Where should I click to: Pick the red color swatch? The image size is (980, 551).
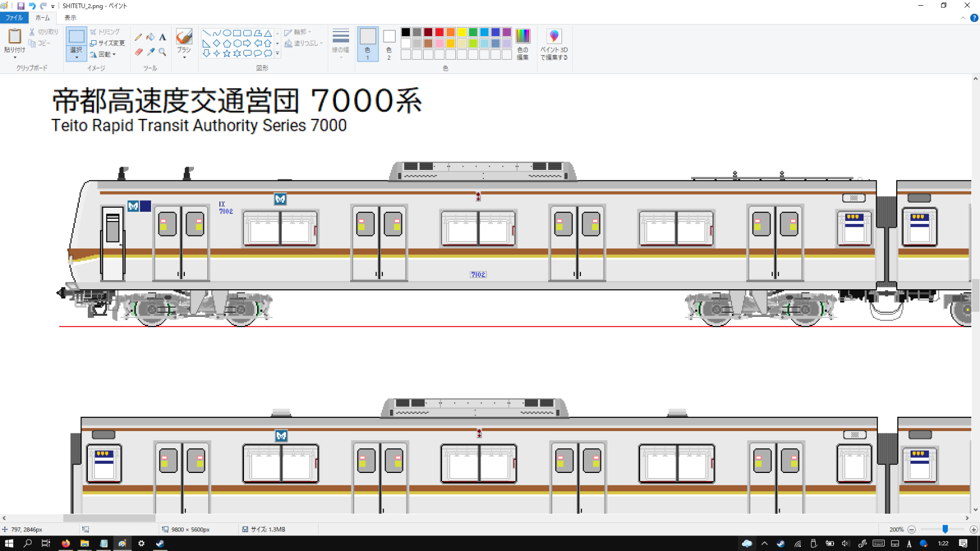(x=439, y=32)
